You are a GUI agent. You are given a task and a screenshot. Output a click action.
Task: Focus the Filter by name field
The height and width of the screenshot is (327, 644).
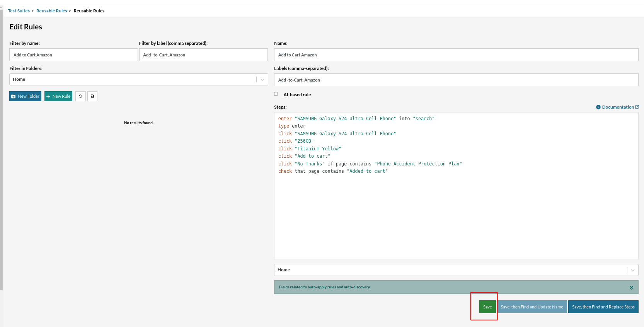point(73,55)
